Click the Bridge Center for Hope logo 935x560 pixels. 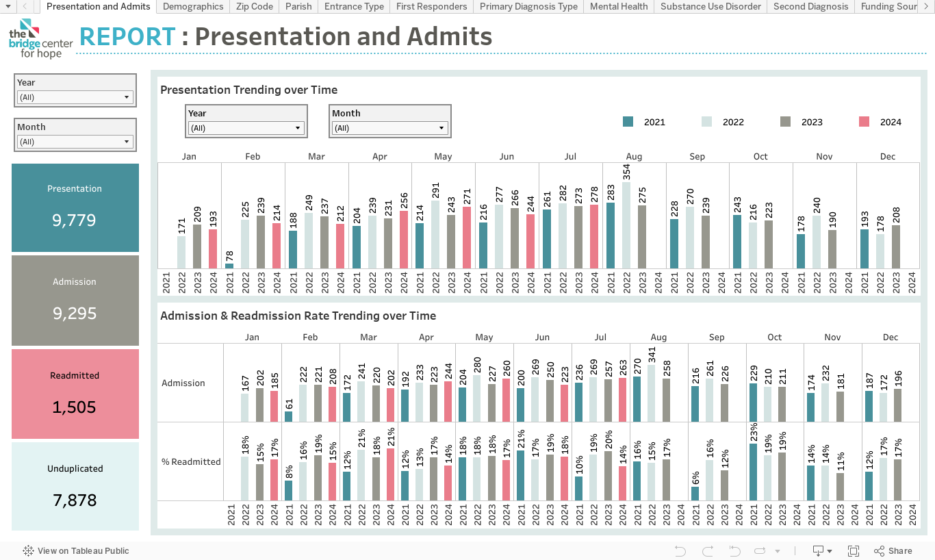40,39
